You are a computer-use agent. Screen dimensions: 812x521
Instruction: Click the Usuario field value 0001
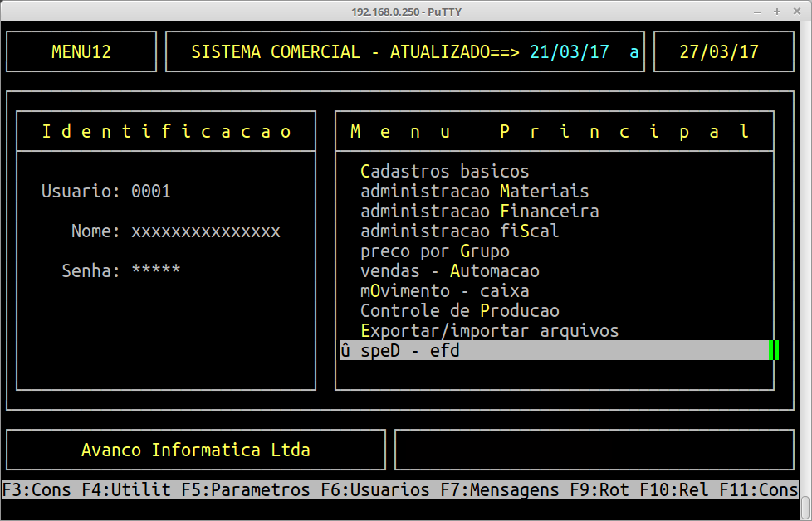tap(151, 192)
